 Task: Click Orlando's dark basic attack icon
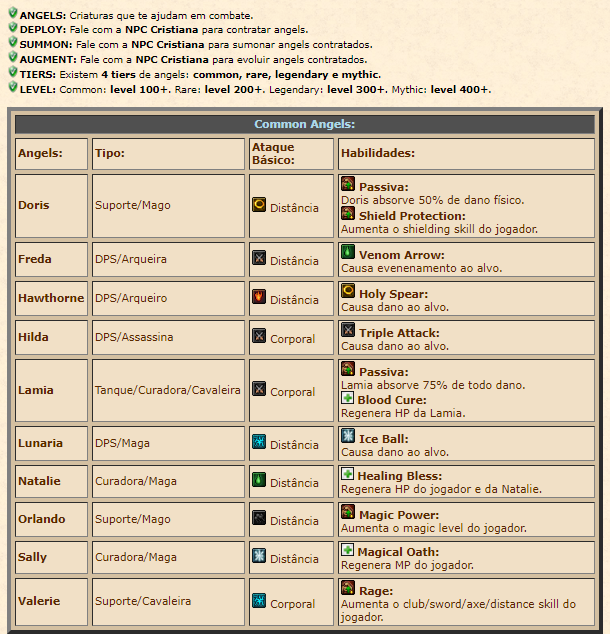[259, 518]
